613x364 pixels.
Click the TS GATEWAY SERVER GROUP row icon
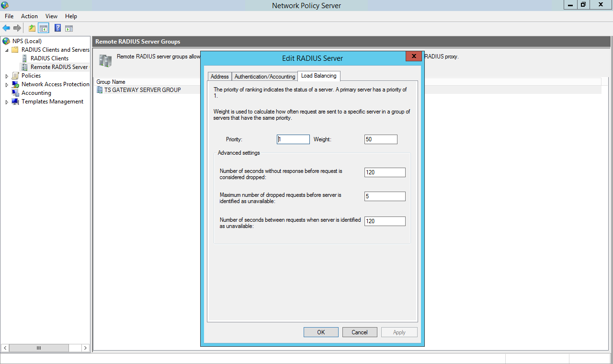100,90
